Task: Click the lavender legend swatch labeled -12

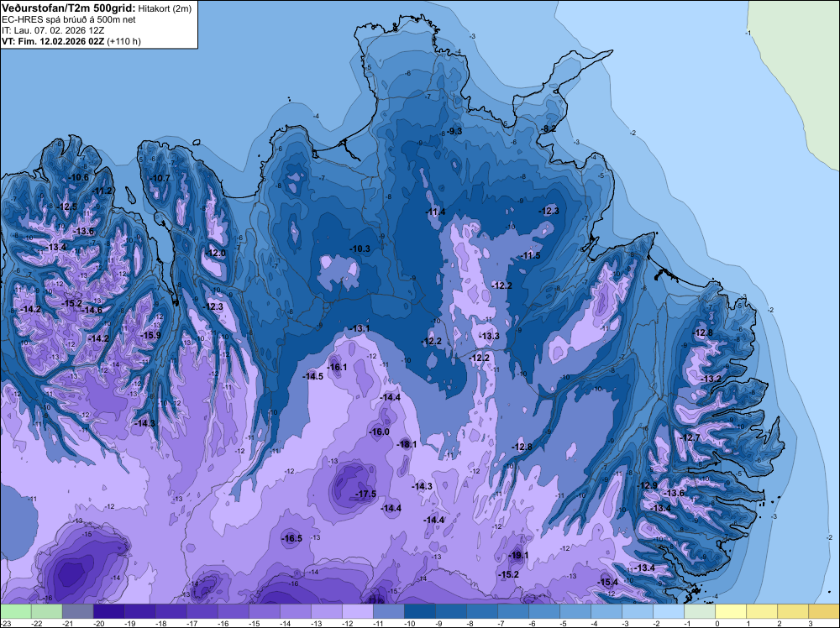Action: 358,611
